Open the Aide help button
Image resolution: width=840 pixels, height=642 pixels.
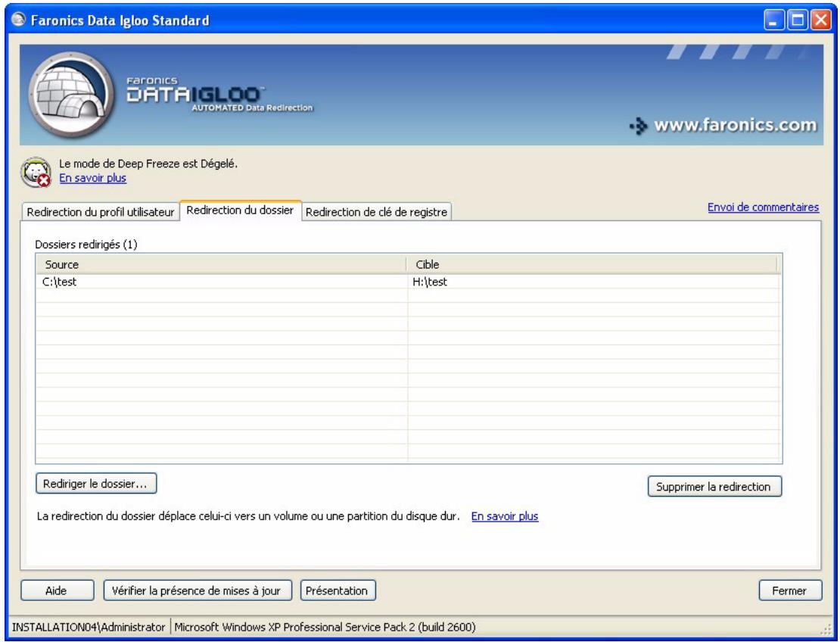tap(58, 591)
